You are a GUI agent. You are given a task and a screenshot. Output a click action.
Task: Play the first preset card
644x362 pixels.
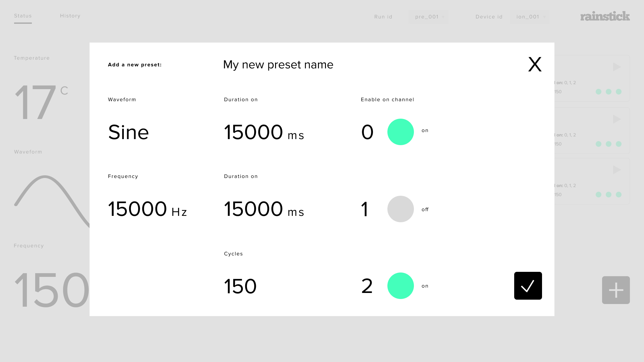coord(617,67)
